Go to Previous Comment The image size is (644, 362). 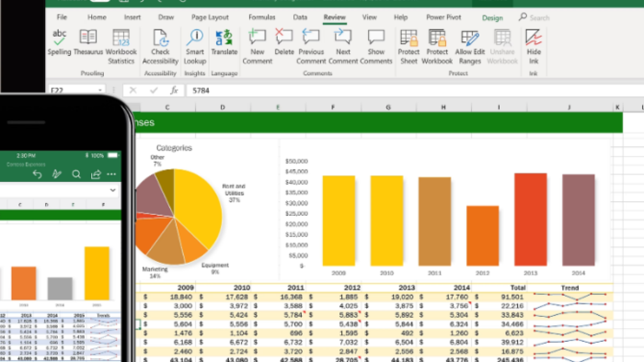[x=311, y=47]
